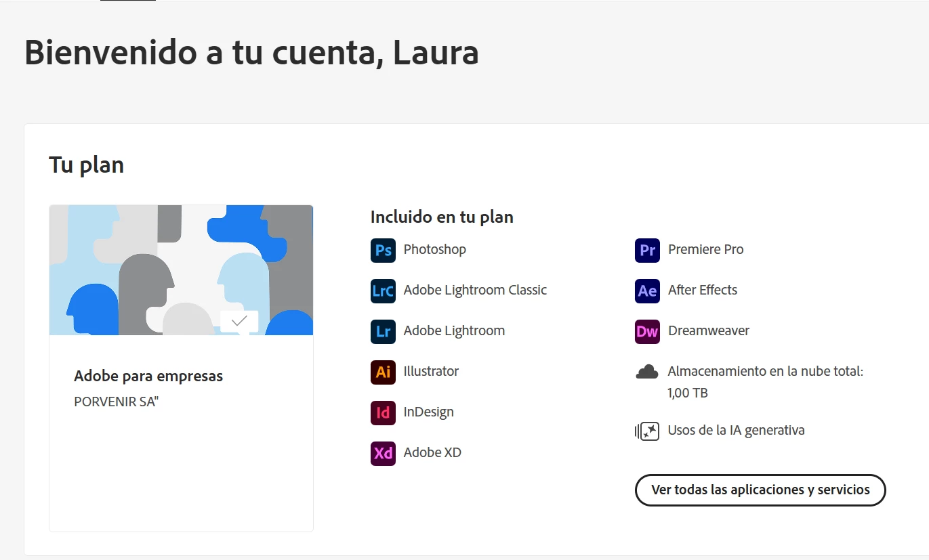Click the Illustrator text label

pyautogui.click(x=431, y=371)
